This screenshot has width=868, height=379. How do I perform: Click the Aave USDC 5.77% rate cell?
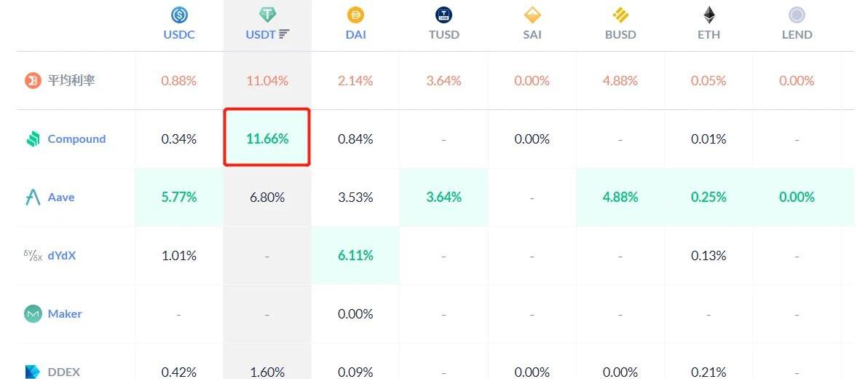[x=179, y=197]
